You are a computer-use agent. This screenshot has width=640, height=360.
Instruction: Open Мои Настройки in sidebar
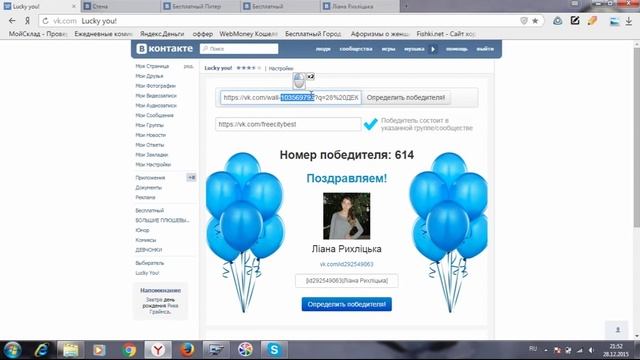[x=153, y=164]
